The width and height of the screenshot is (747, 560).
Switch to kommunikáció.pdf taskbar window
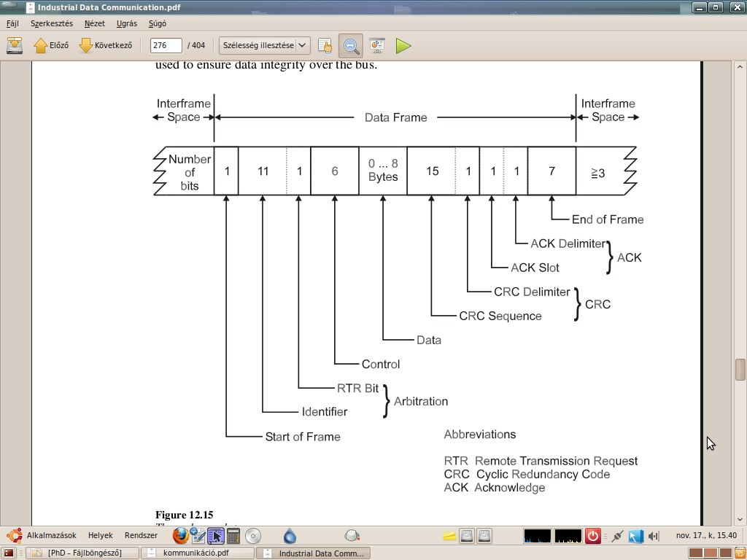tap(198, 553)
